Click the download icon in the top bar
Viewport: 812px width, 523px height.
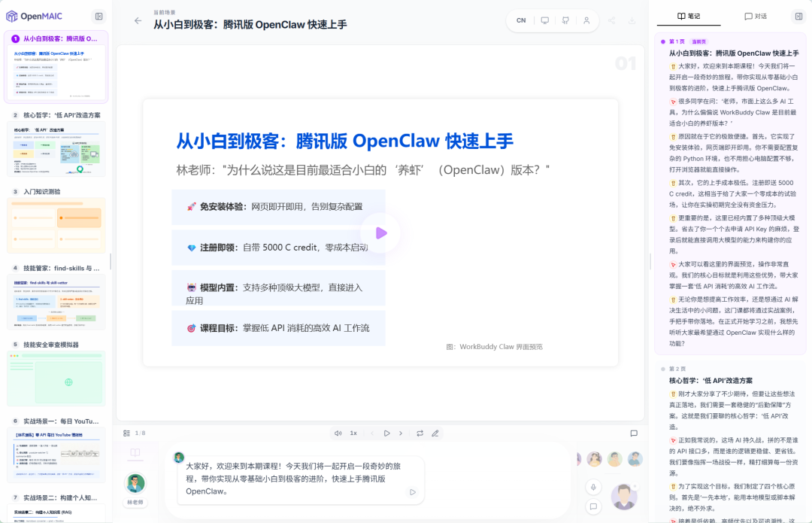(632, 20)
